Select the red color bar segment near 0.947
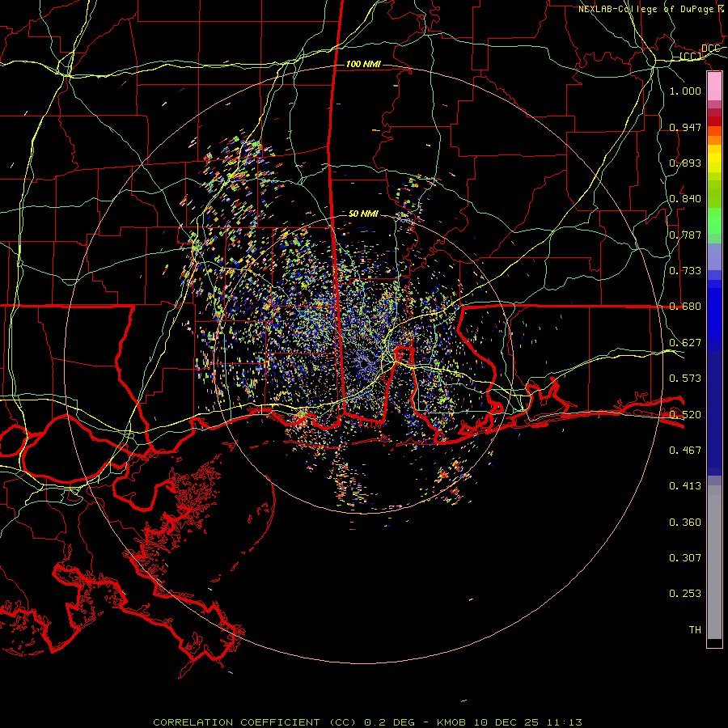The width and height of the screenshot is (728, 728). 714,121
